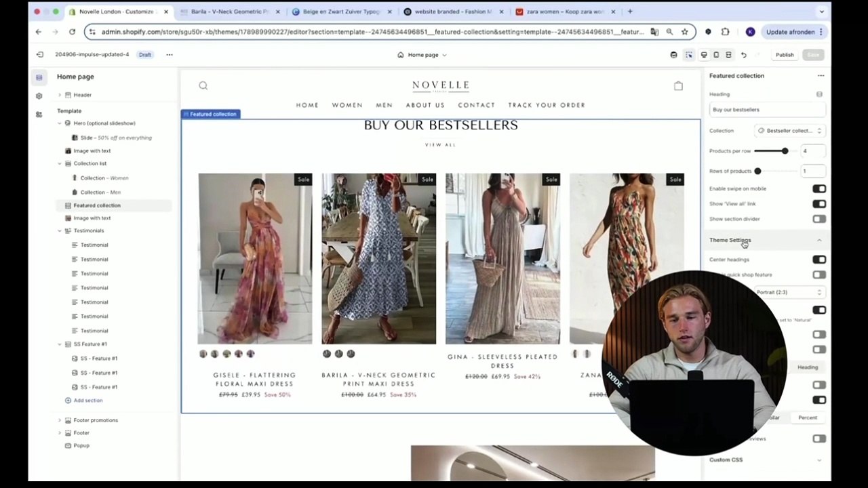Open the shopping bag cart icon

click(x=678, y=85)
